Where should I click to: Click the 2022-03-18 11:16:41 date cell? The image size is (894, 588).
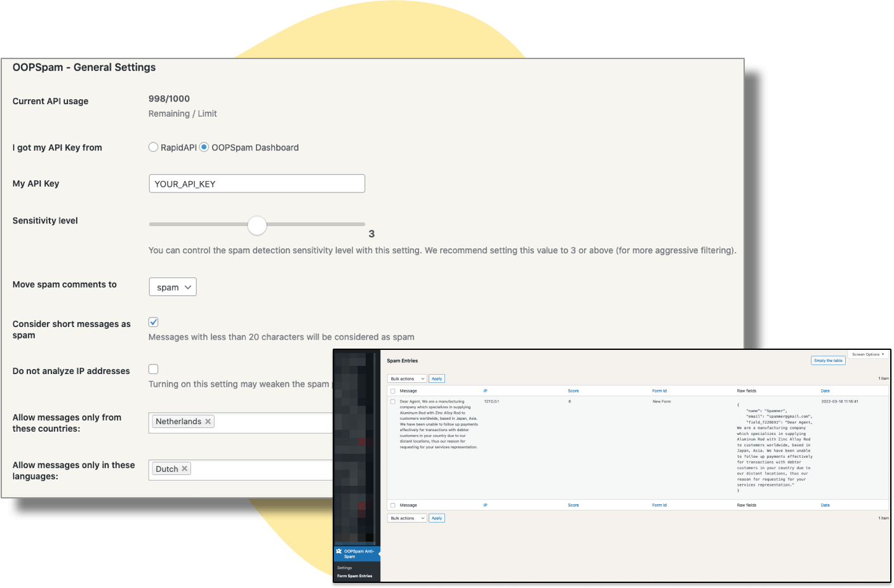[839, 402]
